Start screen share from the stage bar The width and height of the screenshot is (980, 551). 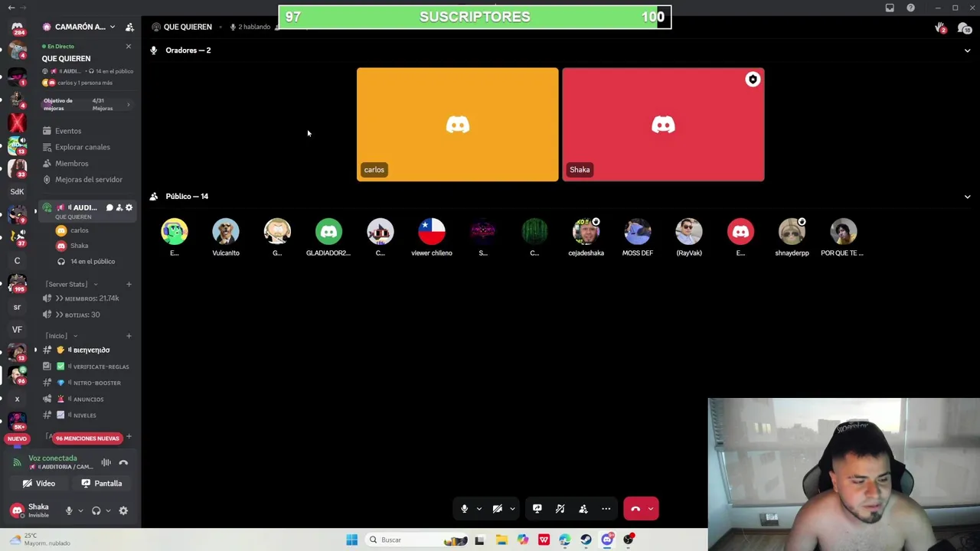pyautogui.click(x=537, y=509)
